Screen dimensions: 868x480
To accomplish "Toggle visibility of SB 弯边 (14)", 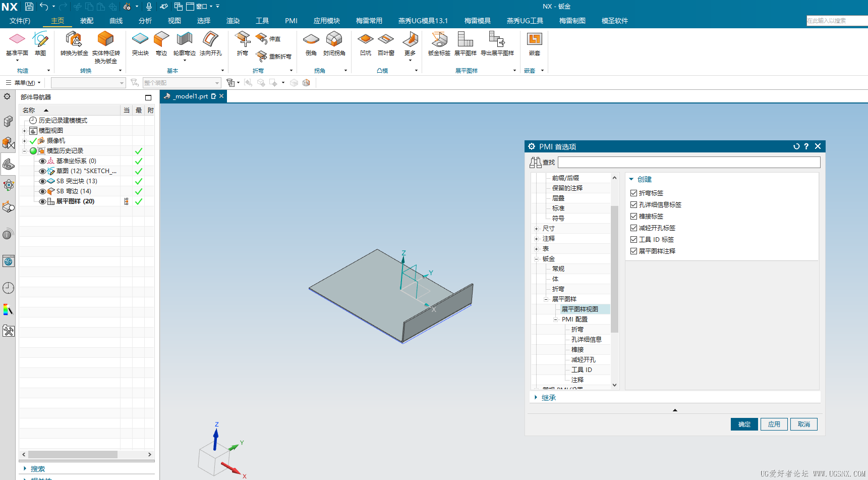I will click(42, 191).
